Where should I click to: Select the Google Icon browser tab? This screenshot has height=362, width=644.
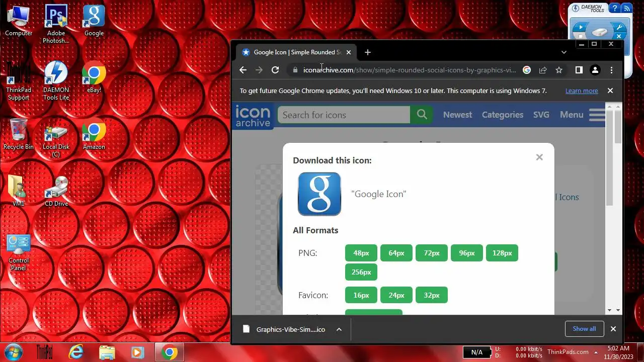[x=297, y=52]
